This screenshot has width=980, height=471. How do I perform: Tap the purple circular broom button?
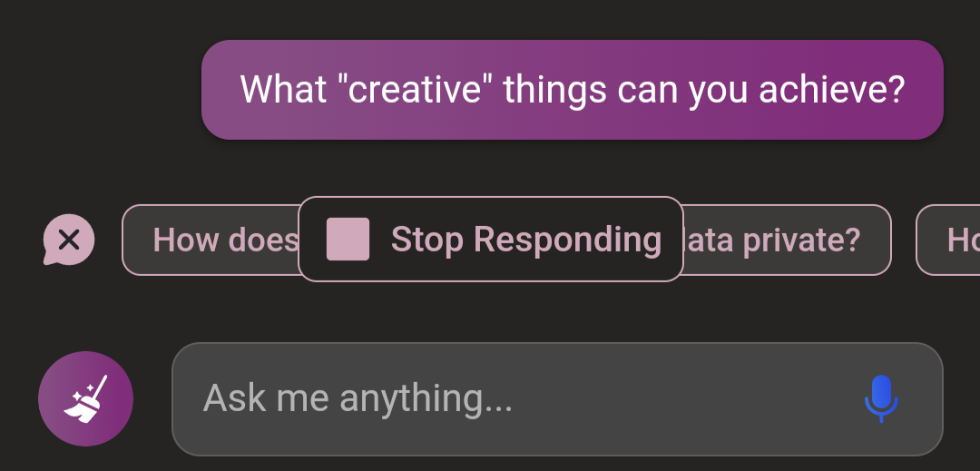[85, 398]
